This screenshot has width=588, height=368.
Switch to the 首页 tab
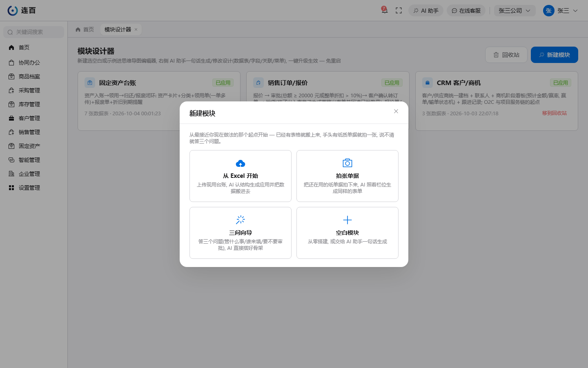click(x=85, y=29)
